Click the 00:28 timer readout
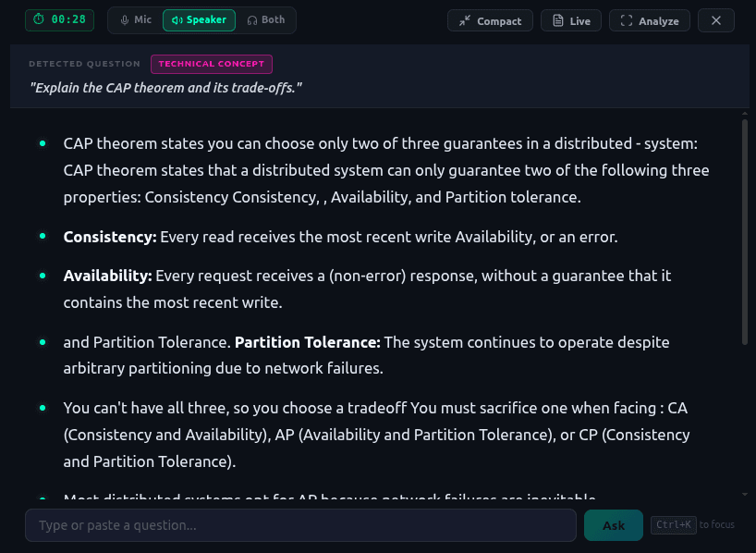This screenshot has height=553, width=756. [68, 19]
